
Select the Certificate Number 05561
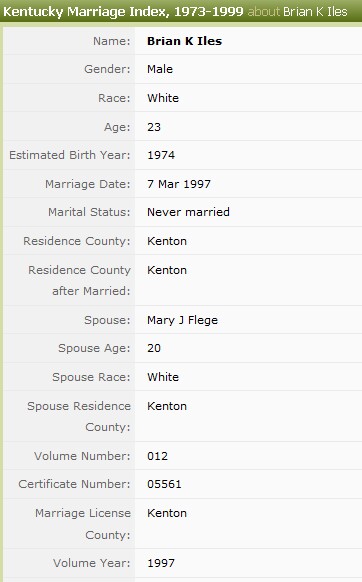[164, 484]
